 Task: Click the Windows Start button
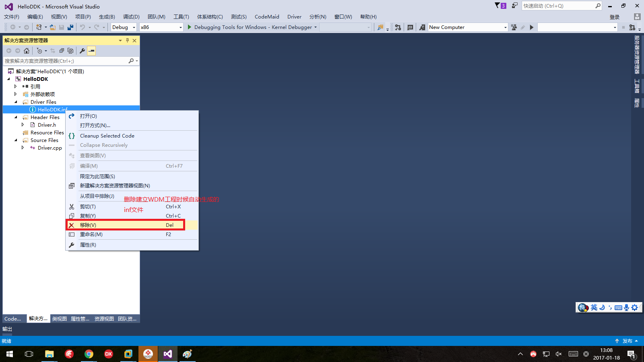tap(10, 354)
